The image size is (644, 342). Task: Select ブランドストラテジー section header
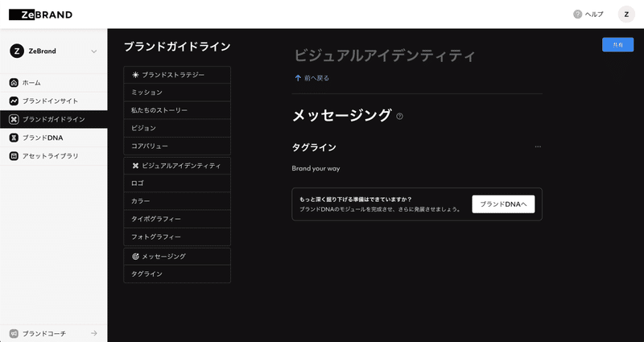pos(177,75)
